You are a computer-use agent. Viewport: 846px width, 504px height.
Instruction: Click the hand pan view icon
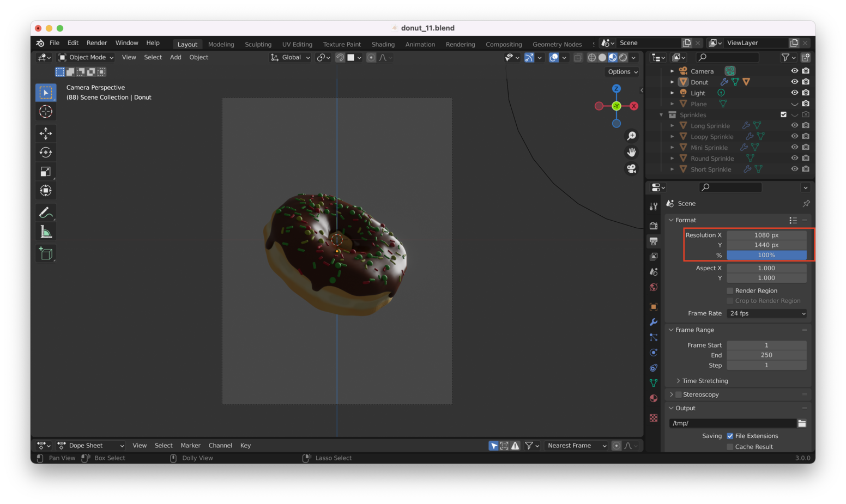coord(631,153)
